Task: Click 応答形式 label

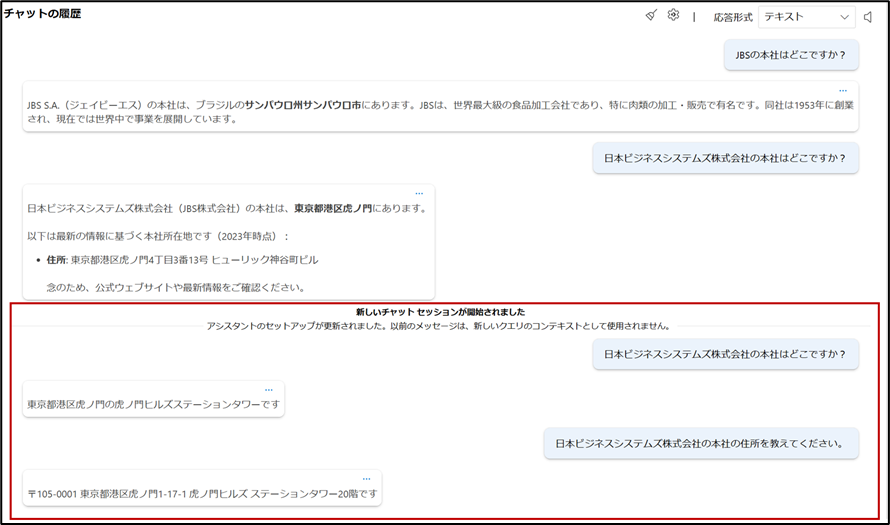Action: (x=733, y=18)
